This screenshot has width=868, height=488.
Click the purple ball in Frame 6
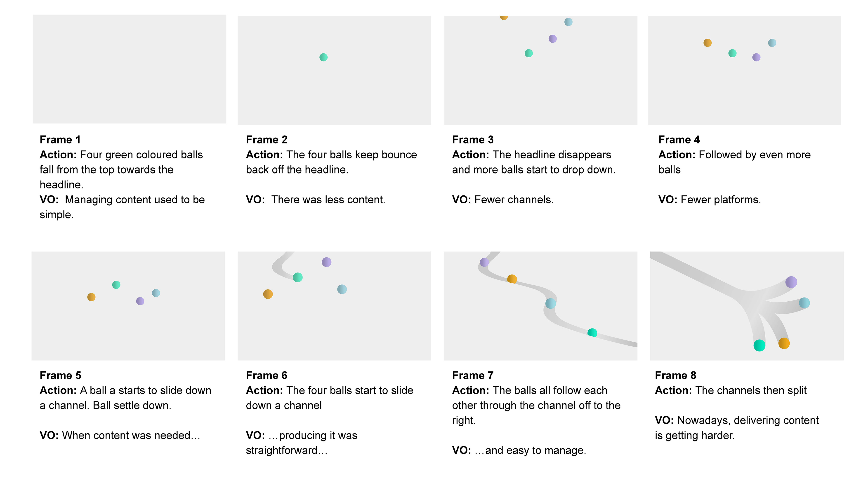pos(326,262)
